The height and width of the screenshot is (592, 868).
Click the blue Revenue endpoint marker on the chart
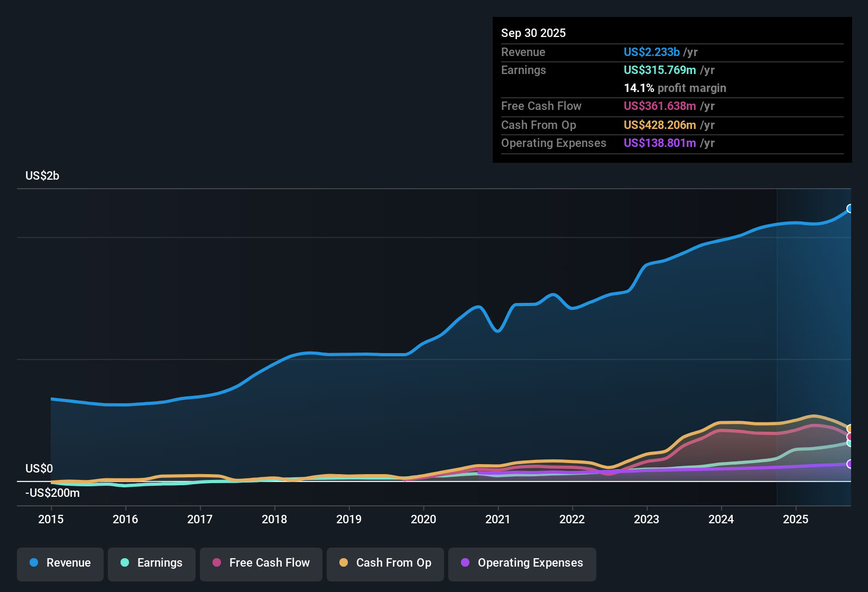click(x=850, y=209)
